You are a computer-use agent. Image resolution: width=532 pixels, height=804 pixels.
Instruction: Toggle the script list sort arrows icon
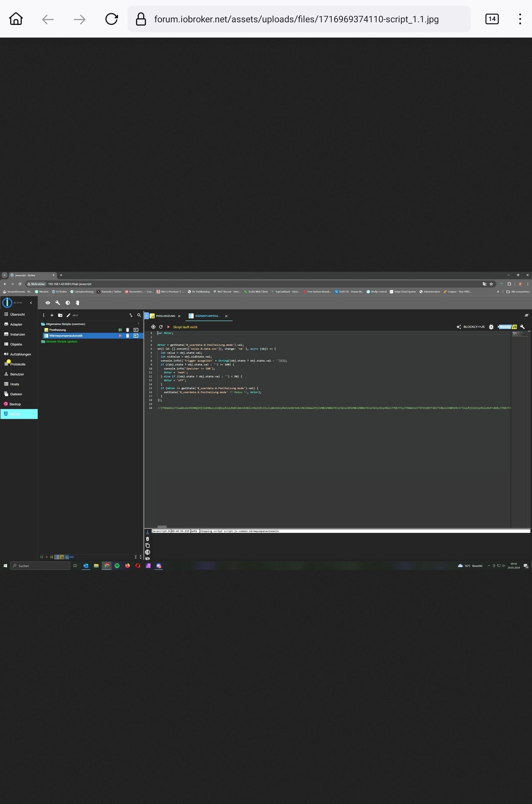click(x=131, y=315)
